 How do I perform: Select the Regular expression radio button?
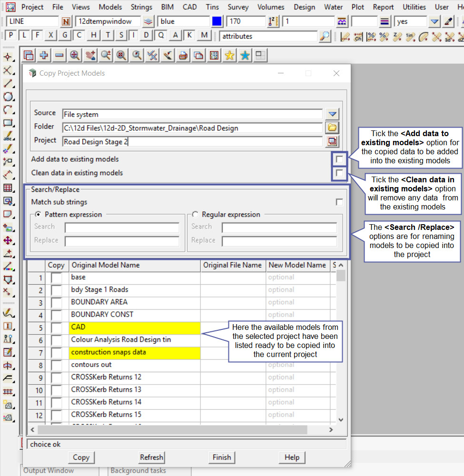(195, 215)
